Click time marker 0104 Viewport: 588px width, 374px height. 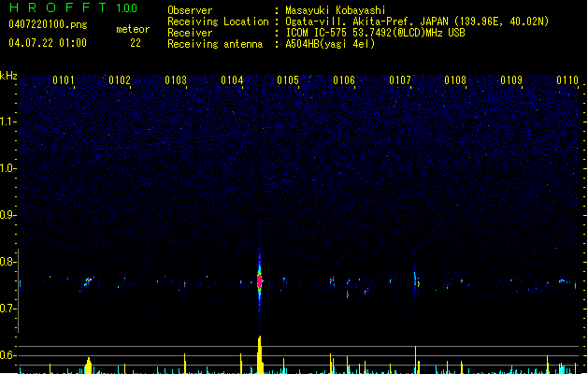pos(232,80)
